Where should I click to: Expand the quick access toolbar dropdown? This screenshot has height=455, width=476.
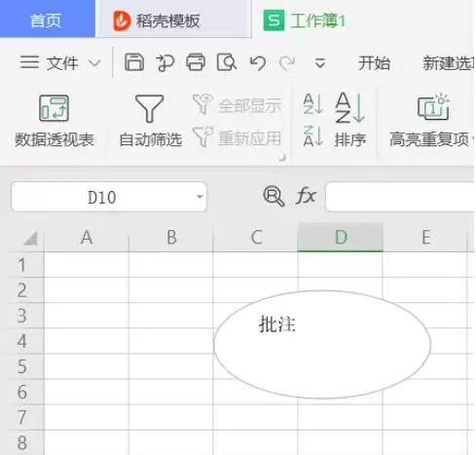point(320,63)
